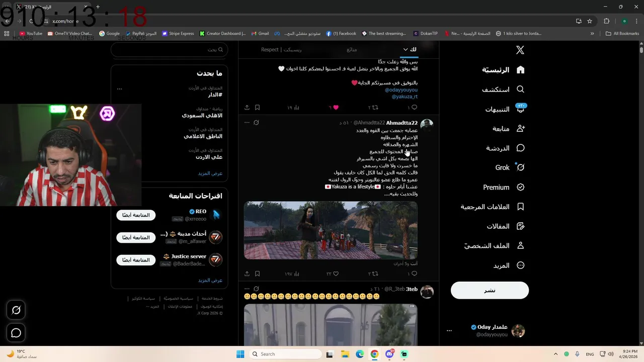The width and height of the screenshot is (644, 362).
Task: Unlike the top post's pink heart
Action: pos(336,107)
